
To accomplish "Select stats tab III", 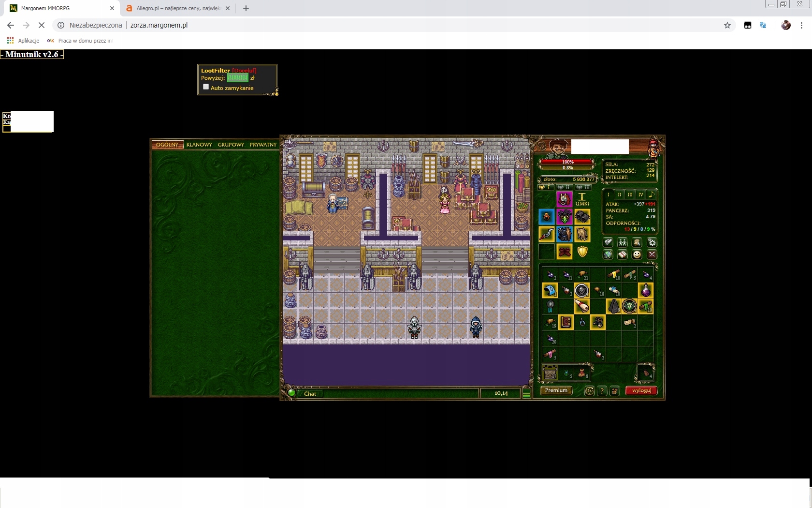I will (x=630, y=194).
